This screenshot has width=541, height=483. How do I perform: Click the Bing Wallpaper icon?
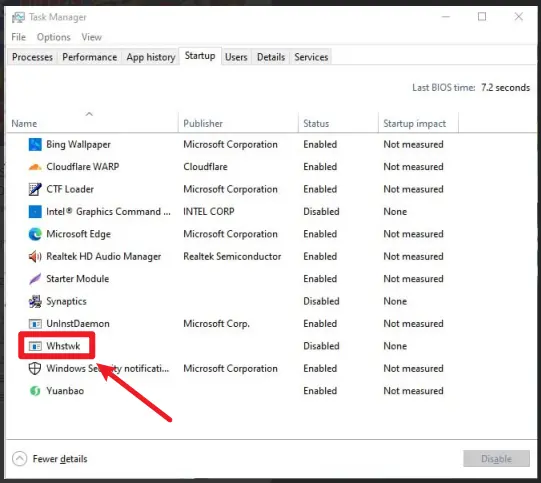[35, 145]
